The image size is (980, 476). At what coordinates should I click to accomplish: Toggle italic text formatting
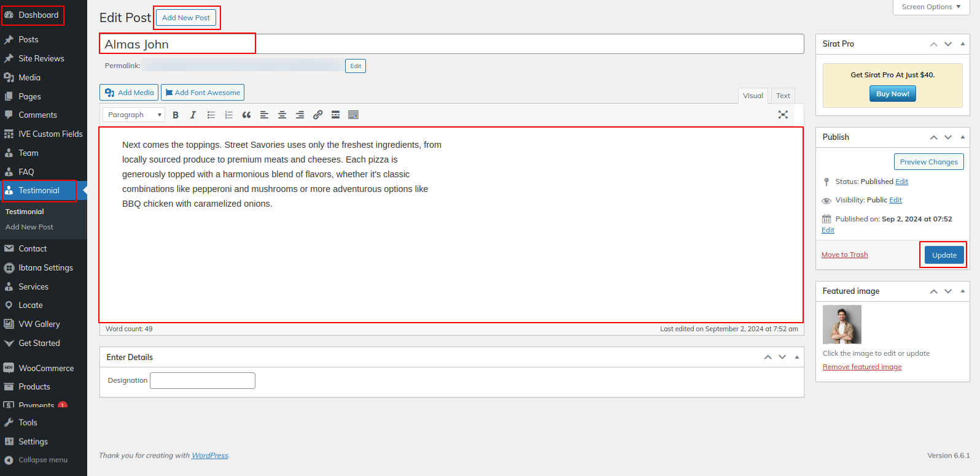pyautogui.click(x=193, y=115)
